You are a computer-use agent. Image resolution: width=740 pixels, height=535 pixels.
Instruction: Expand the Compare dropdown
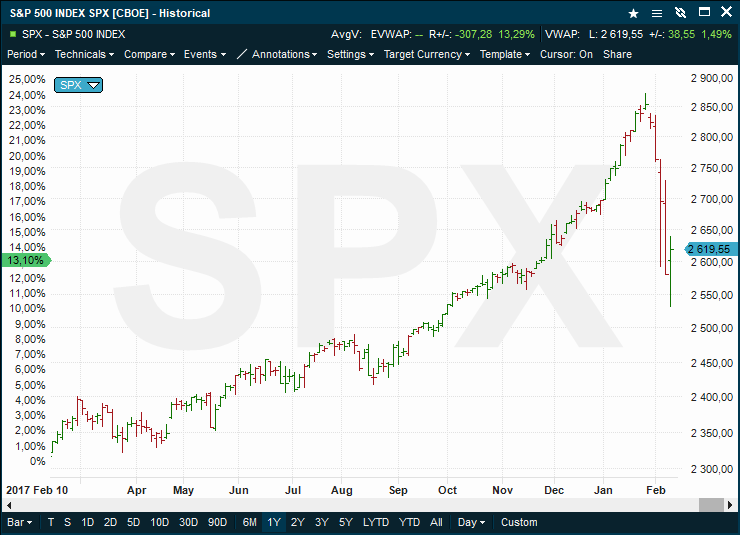(150, 54)
